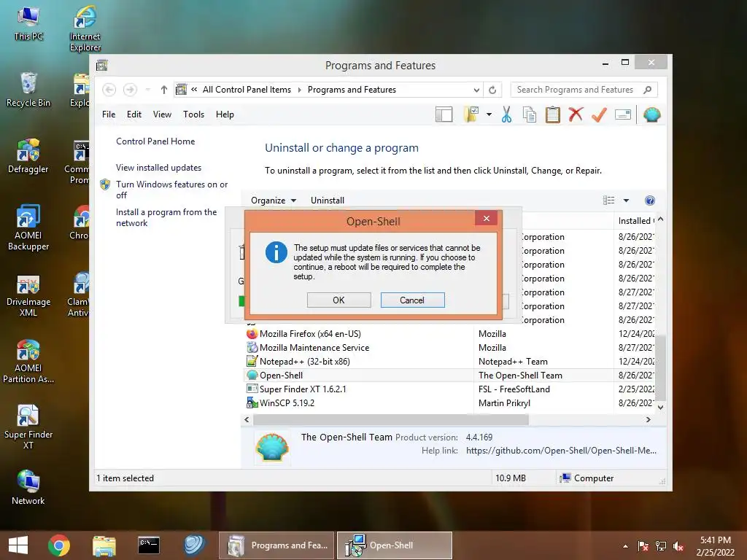The width and height of the screenshot is (747, 560).
Task: Select the Open-Shell program row
Action: pos(450,376)
